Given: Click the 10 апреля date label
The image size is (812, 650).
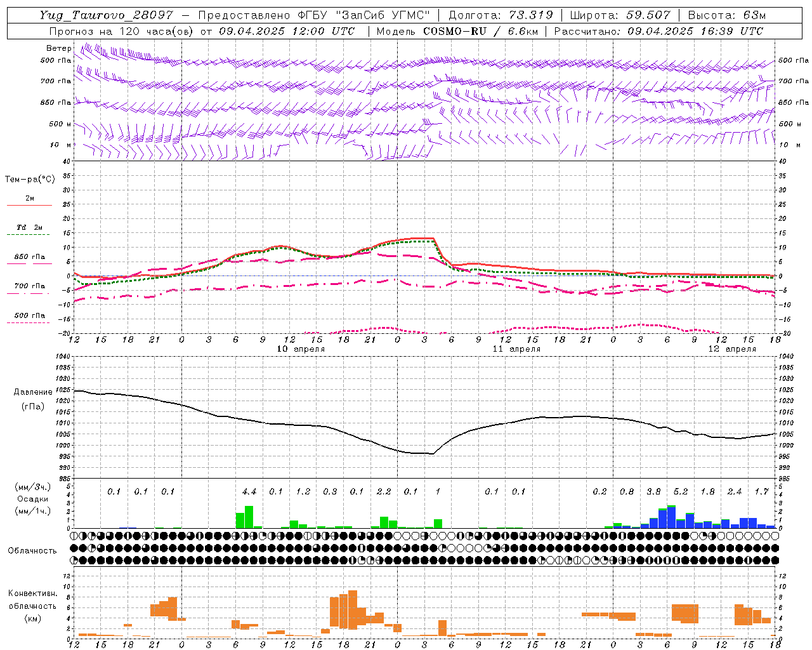Looking at the screenshot, I should [x=301, y=349].
